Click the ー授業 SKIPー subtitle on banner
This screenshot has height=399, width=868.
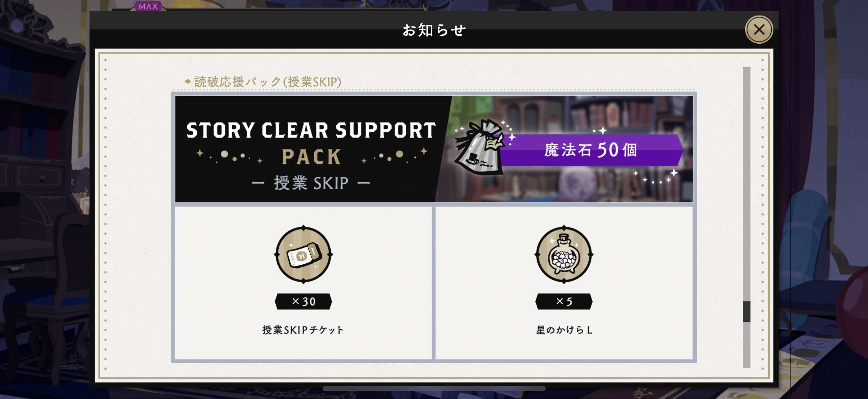(x=311, y=183)
